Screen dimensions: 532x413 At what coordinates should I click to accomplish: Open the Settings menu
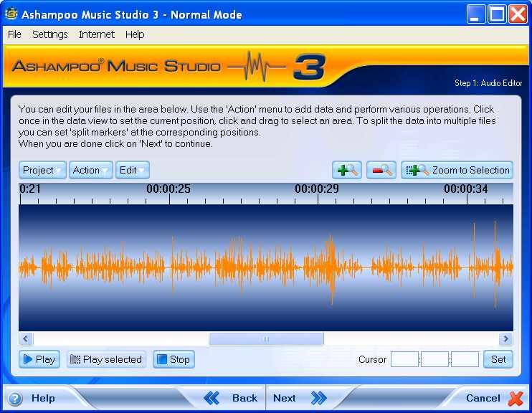point(50,34)
